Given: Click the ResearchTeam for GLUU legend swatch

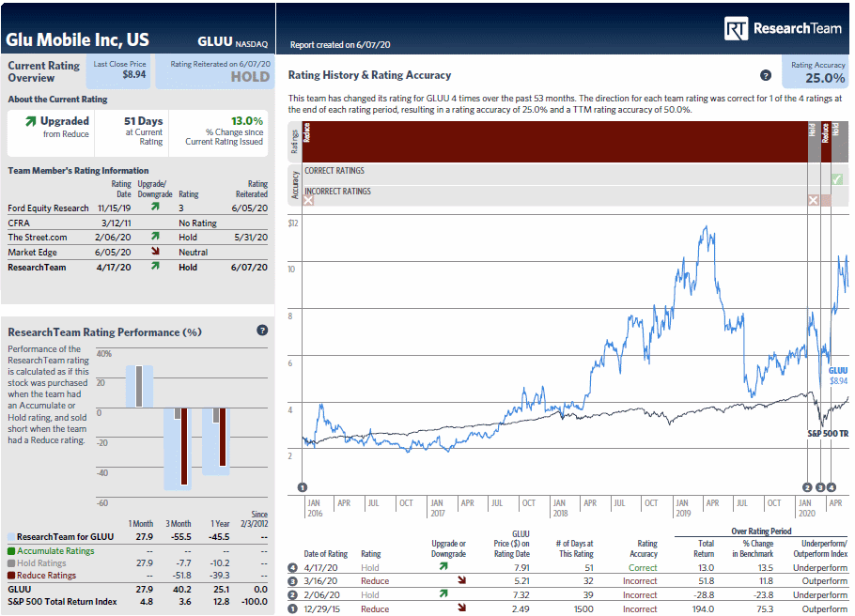Looking at the screenshot, I should pyautogui.click(x=11, y=537).
